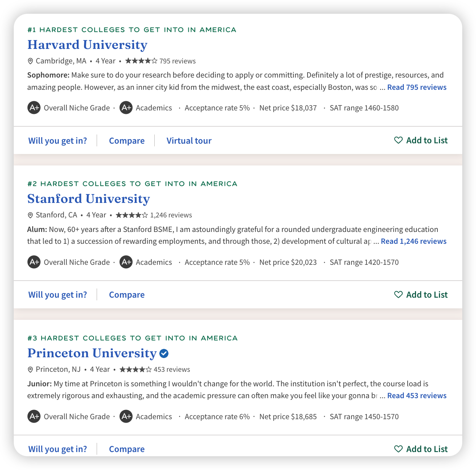Click the heart icon on Harvard's card
Viewport: 476px width, 470px height.
click(x=398, y=140)
